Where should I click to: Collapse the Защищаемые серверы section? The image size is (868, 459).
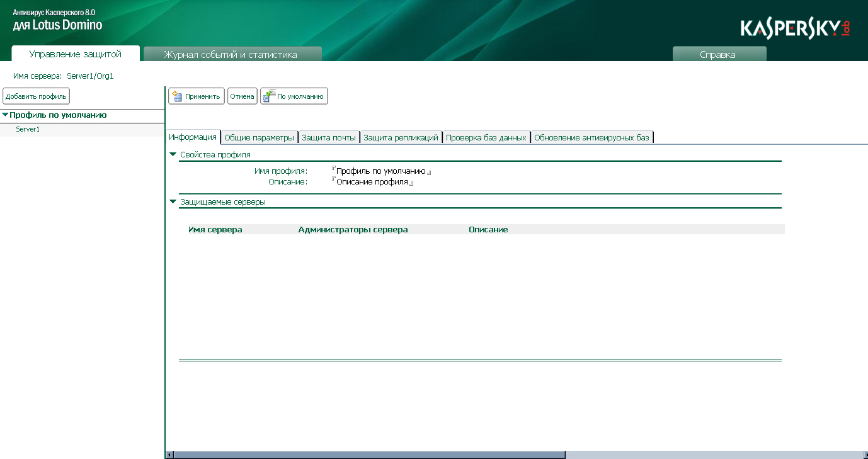coord(173,202)
